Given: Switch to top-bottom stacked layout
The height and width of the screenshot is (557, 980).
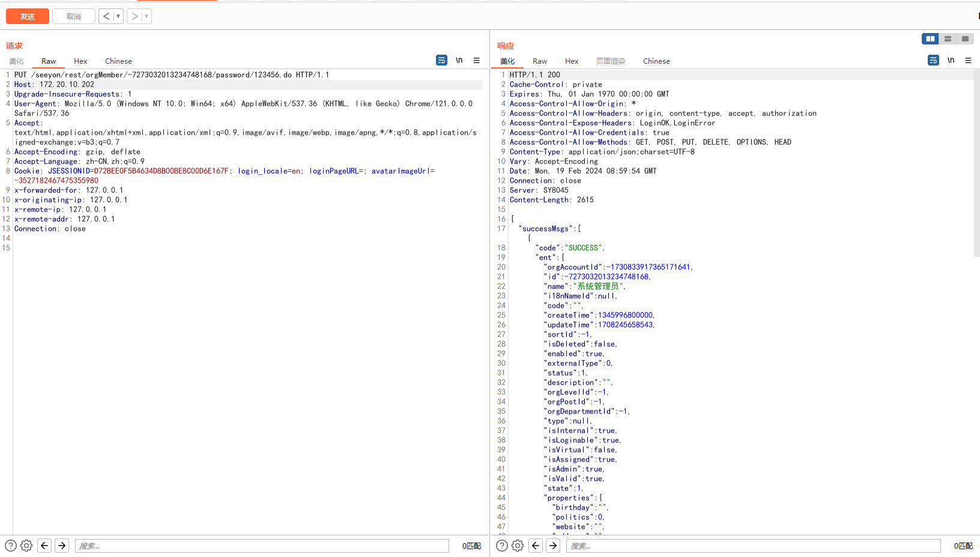Looking at the screenshot, I should click(948, 38).
